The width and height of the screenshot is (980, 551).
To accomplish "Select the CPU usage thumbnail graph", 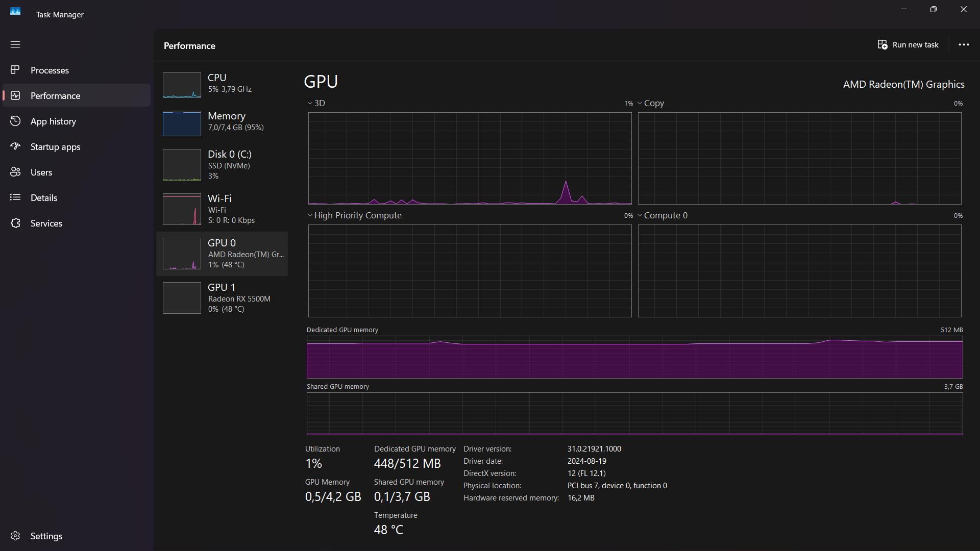I will tap(182, 85).
